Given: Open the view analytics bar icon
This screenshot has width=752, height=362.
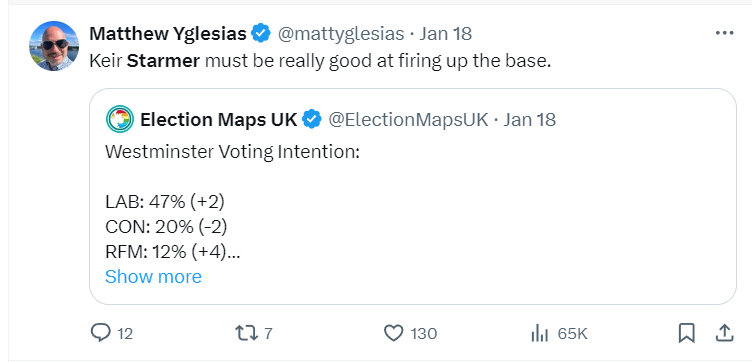Looking at the screenshot, I should point(540,333).
